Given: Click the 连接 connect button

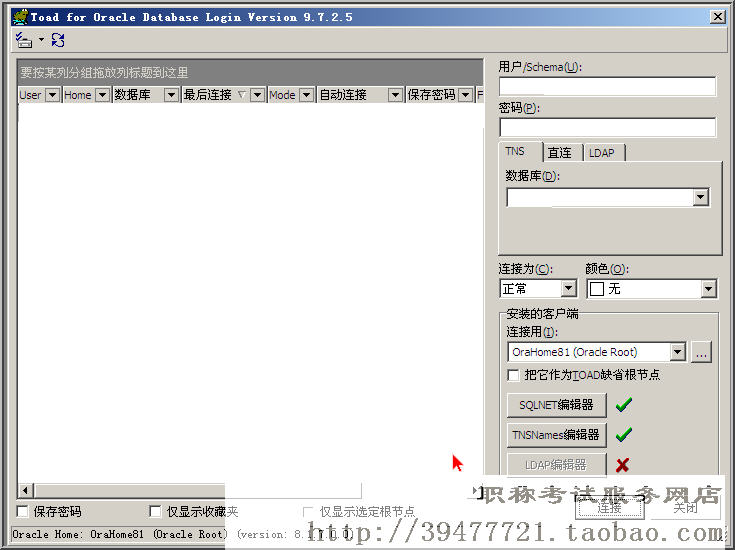Looking at the screenshot, I should [x=609, y=508].
